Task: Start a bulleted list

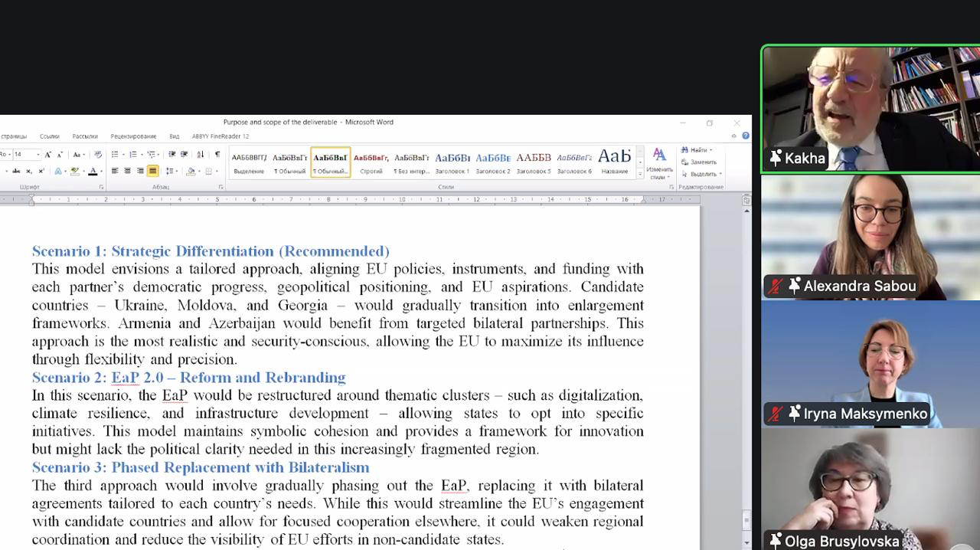Action: pos(115,155)
